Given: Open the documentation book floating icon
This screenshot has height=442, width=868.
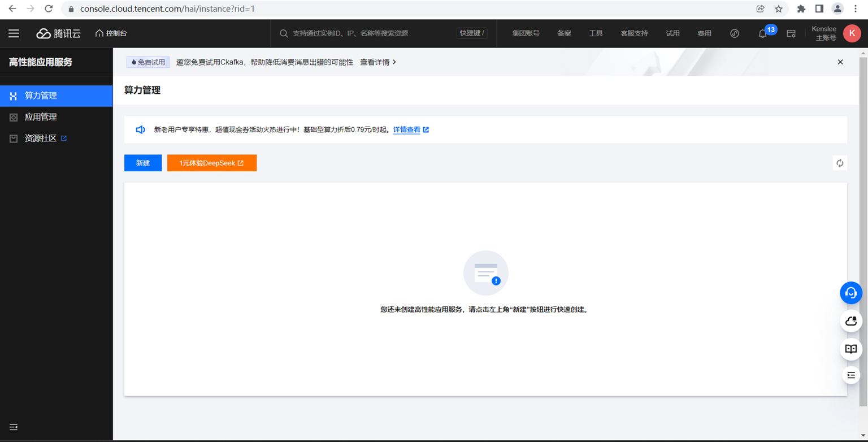Looking at the screenshot, I should (850, 349).
